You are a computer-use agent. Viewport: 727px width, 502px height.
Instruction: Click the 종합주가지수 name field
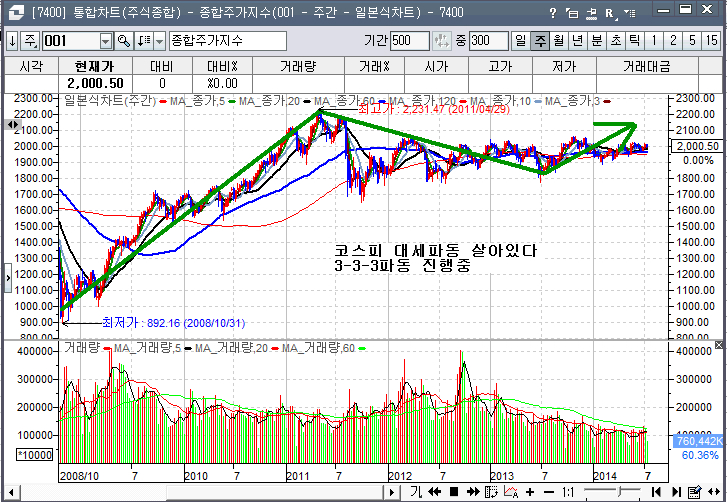pyautogui.click(x=228, y=41)
